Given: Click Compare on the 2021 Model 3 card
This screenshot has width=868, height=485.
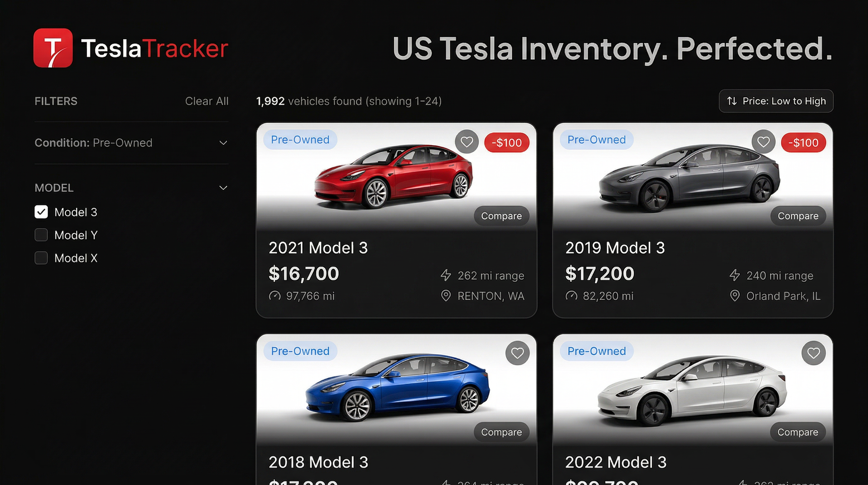Looking at the screenshot, I should coord(501,216).
